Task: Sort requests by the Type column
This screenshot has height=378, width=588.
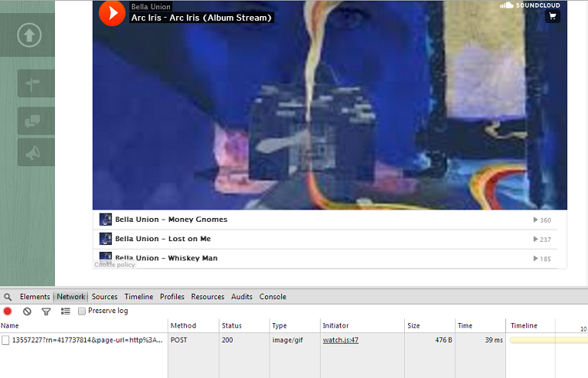Action: 294,325
